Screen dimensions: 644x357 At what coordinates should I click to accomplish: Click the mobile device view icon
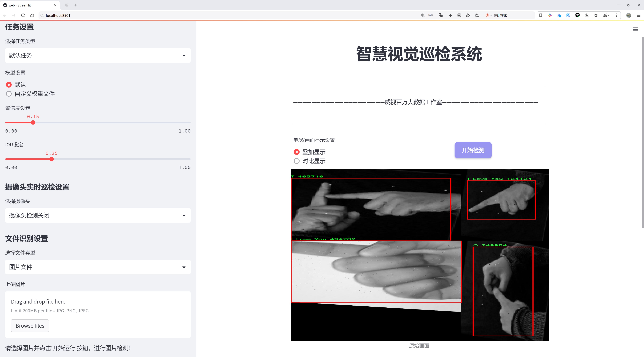click(x=541, y=15)
